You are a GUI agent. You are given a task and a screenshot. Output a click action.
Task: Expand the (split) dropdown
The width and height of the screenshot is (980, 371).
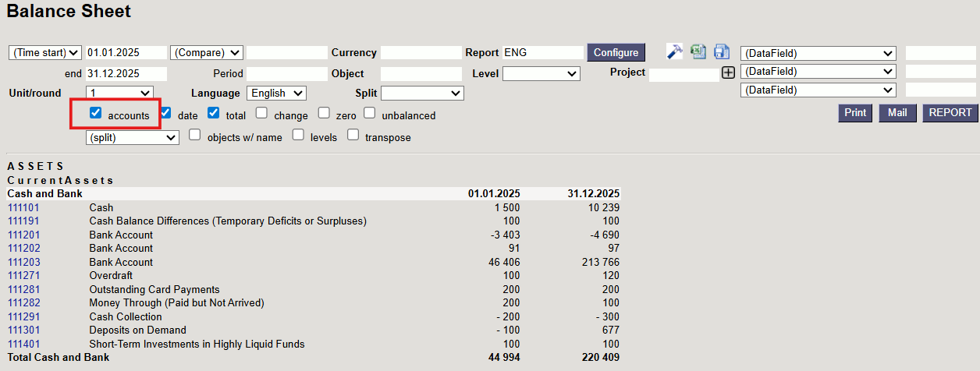coord(132,137)
